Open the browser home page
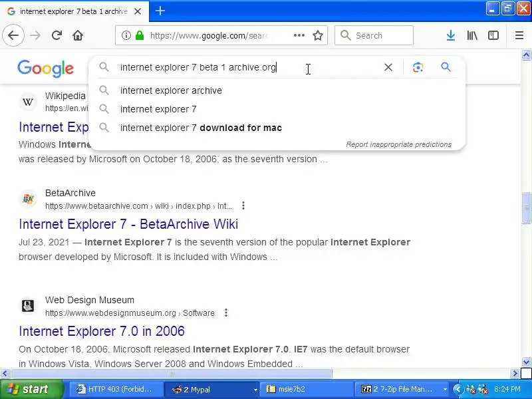Image resolution: width=532 pixels, height=399 pixels. tap(78, 35)
